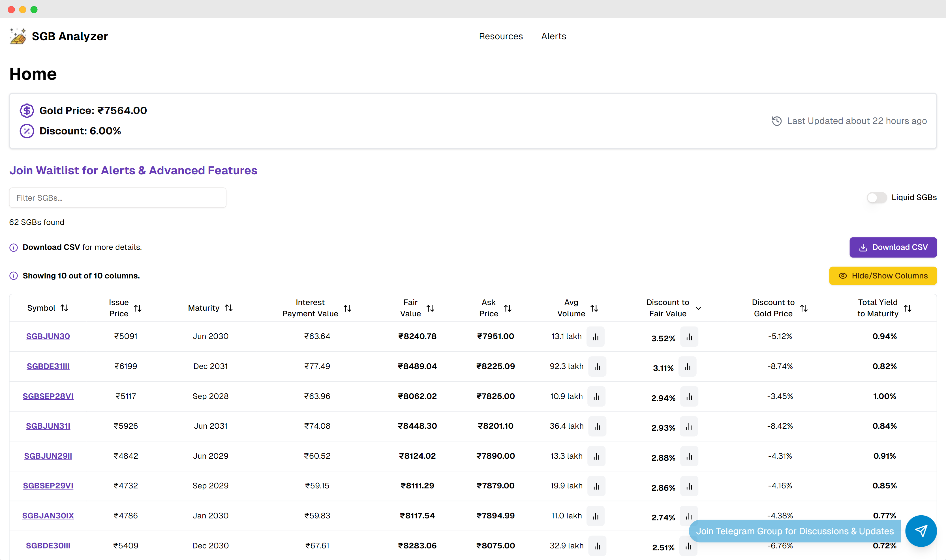Viewport: 946px width, 560px height.
Task: Open Avg Volume chart for SGBJUN29II
Action: [x=596, y=456]
